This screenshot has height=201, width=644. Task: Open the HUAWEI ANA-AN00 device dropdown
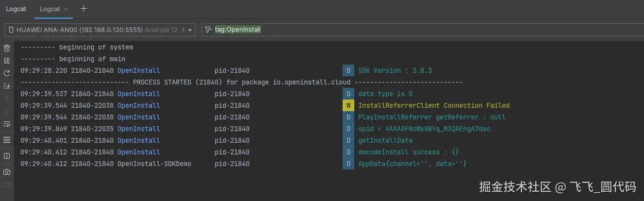click(100, 30)
